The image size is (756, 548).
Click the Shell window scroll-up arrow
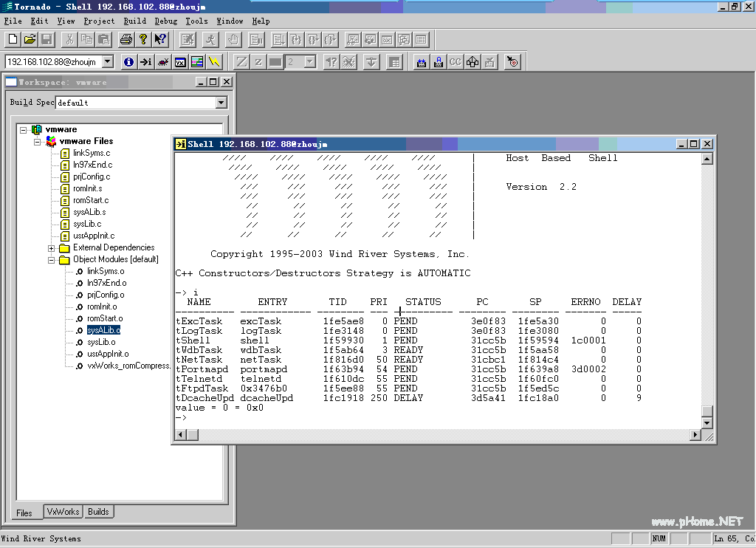(x=707, y=159)
